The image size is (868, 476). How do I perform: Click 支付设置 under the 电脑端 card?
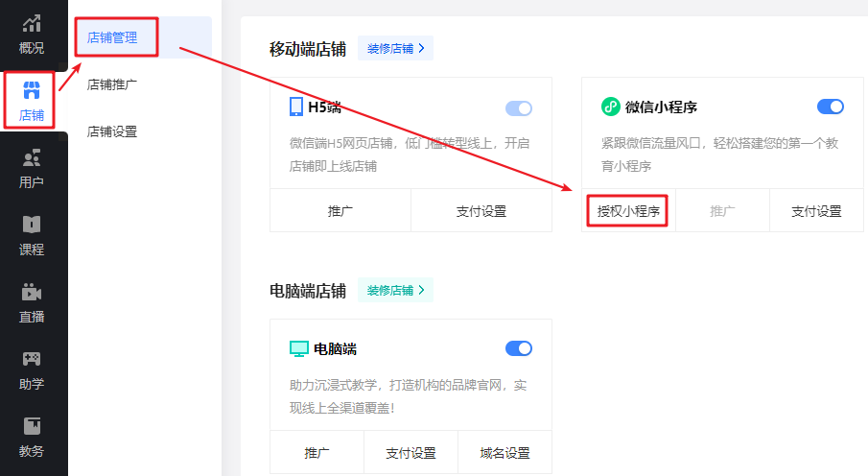411,453
